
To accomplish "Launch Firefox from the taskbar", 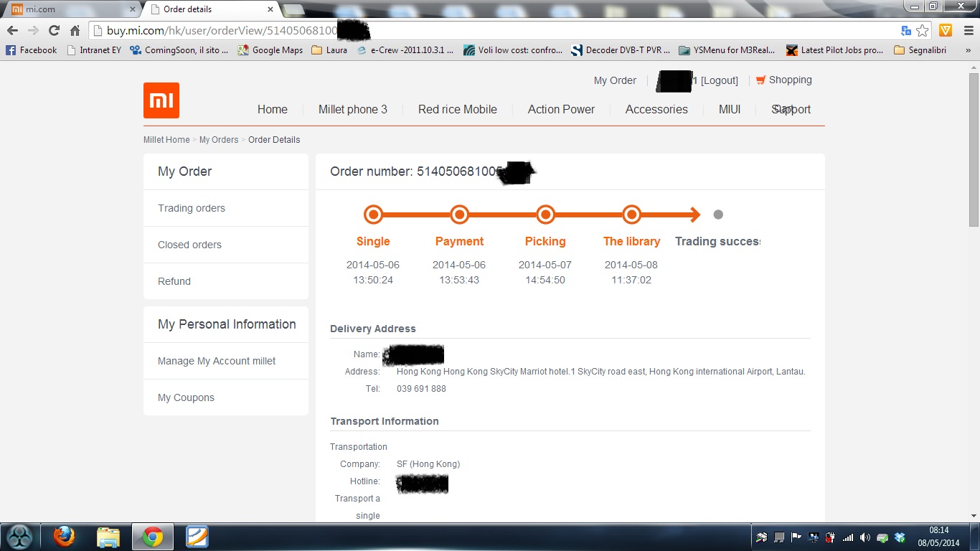I will 65,537.
